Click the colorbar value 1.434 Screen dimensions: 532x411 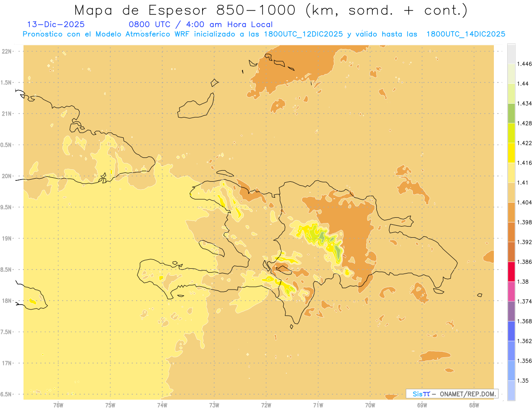(525, 103)
